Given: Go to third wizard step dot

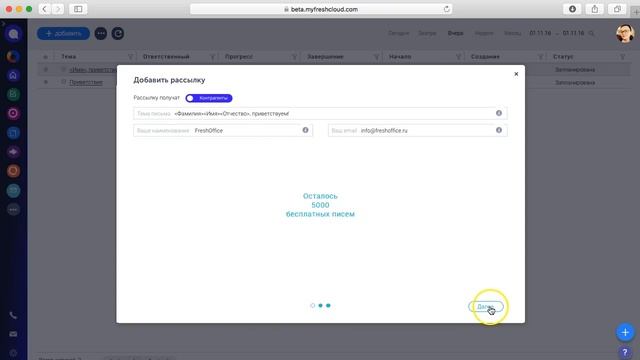Looking at the screenshot, I should pos(328,305).
